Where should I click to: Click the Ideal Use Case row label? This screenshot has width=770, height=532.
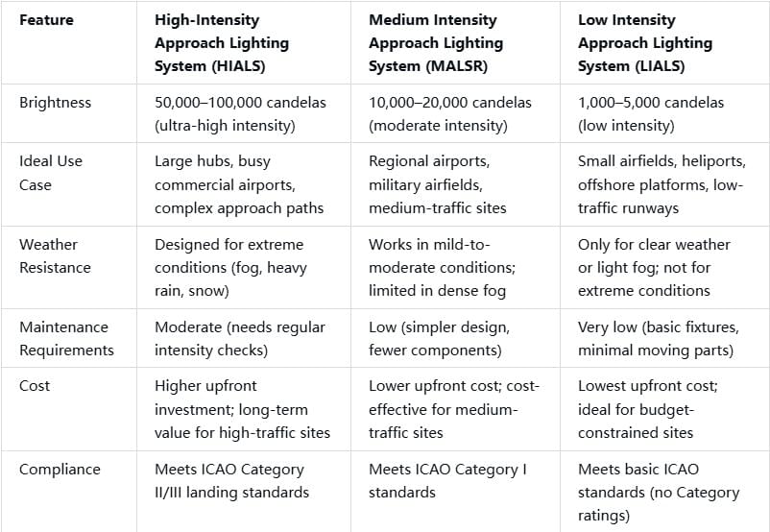51,173
